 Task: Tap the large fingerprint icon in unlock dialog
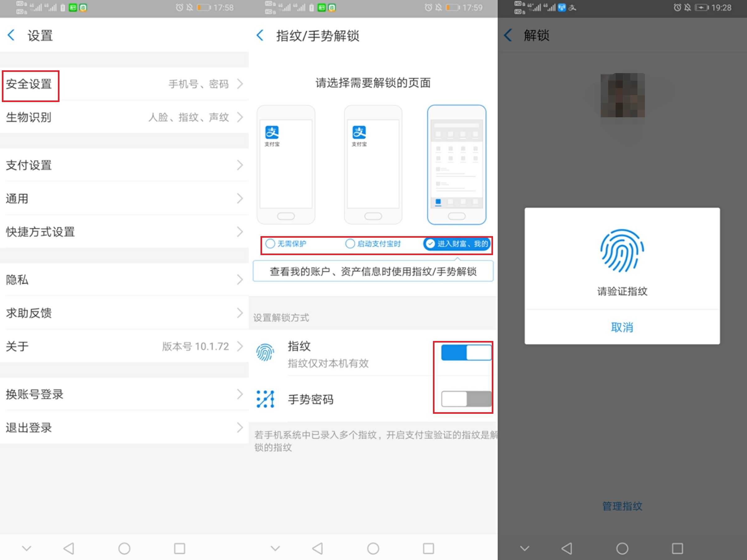622,250
